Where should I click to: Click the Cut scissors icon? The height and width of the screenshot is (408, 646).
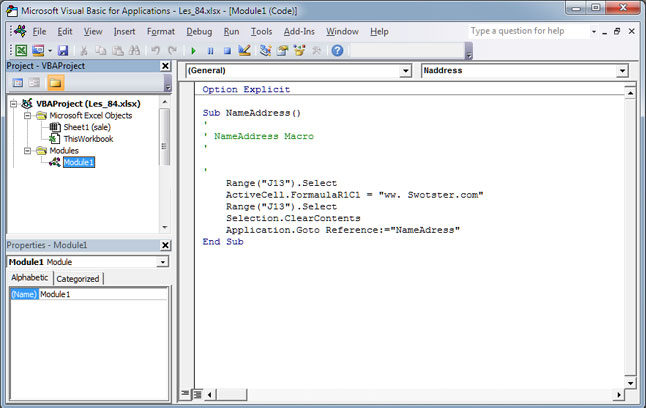point(84,51)
